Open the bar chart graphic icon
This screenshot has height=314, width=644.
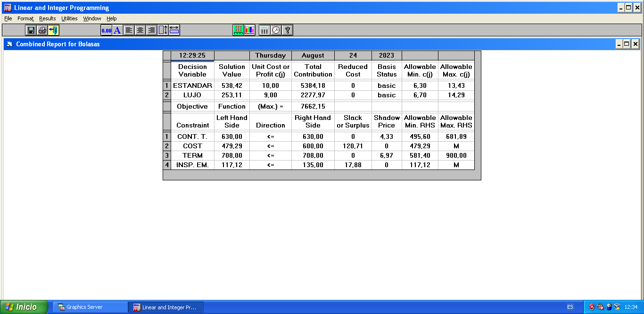249,30
